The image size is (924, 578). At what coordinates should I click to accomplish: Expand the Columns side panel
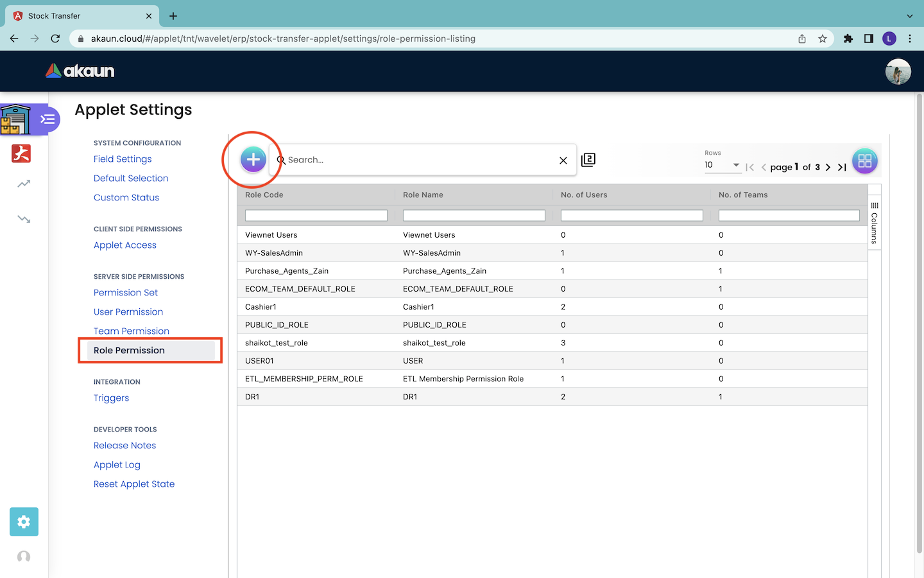(874, 223)
